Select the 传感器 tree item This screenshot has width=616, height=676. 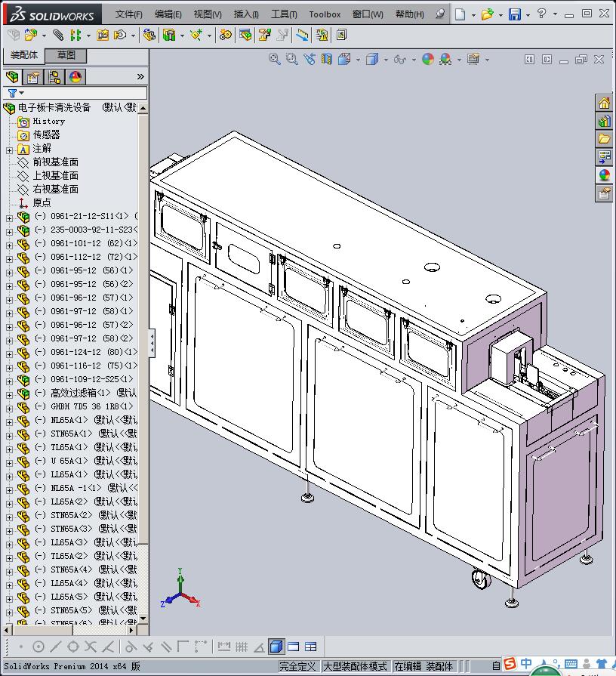coord(46,134)
